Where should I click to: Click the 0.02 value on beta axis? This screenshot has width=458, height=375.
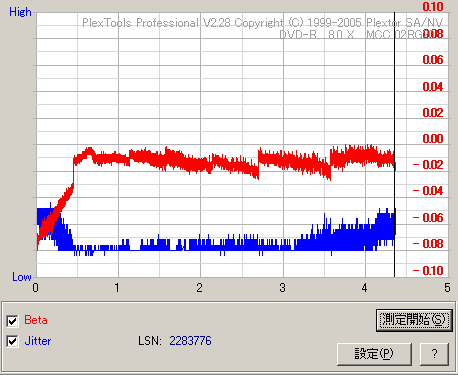(x=433, y=112)
